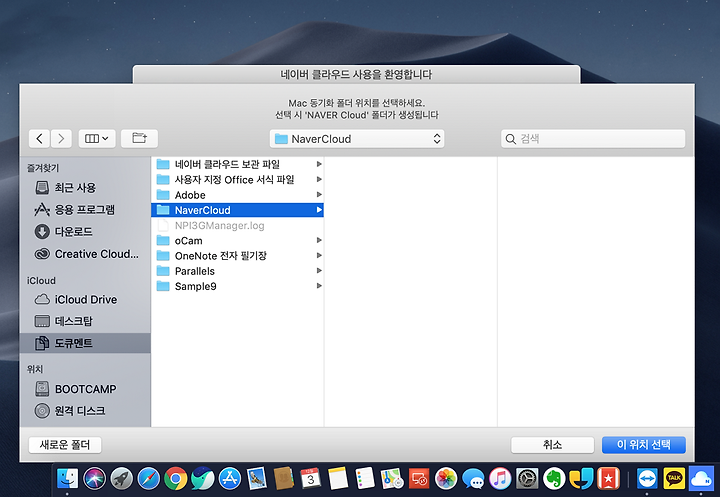Expand the Parallels folder arrow
Image resolution: width=720 pixels, height=497 pixels.
[x=319, y=271]
